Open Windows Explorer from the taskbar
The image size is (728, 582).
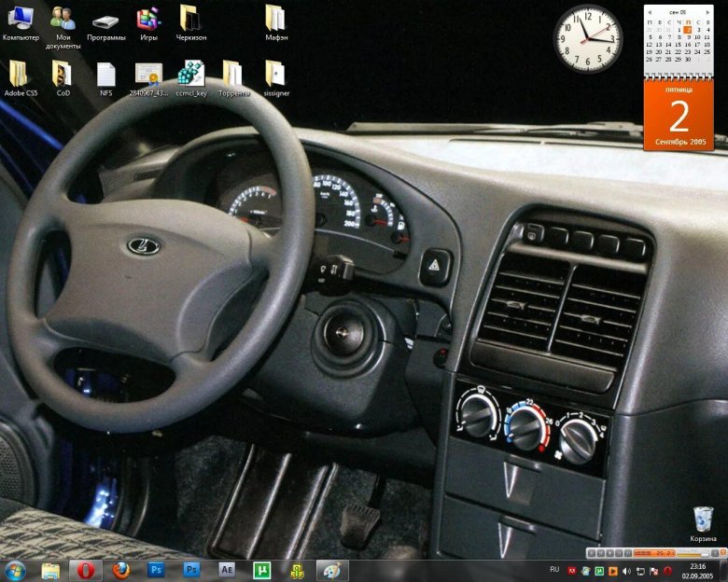(50, 569)
